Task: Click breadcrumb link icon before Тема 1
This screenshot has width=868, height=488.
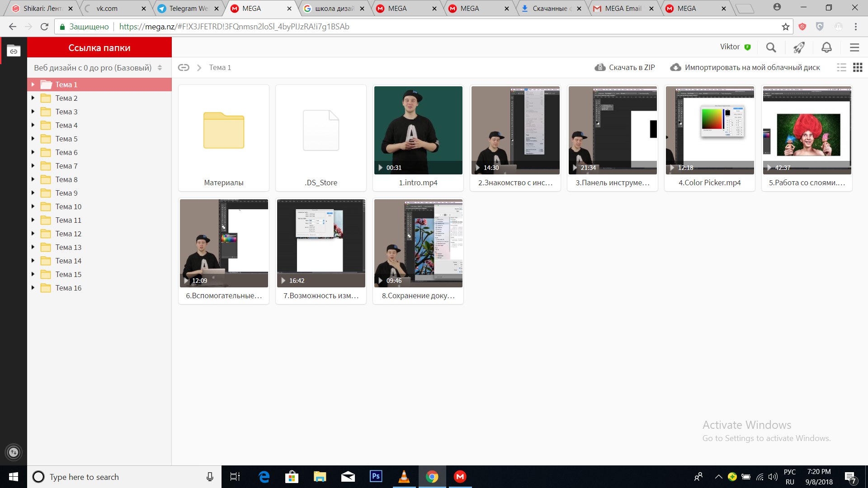Action: coord(184,67)
